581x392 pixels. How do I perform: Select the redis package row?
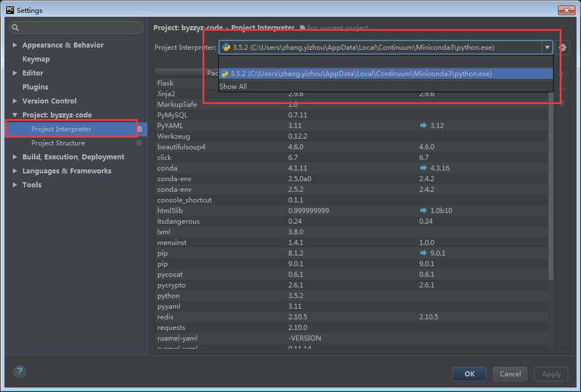pyautogui.click(x=352, y=317)
